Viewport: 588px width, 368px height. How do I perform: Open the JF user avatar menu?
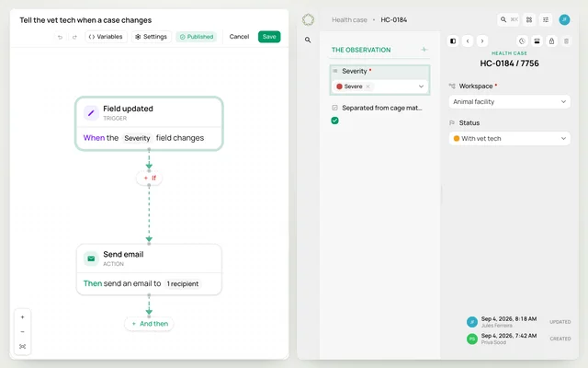click(x=564, y=19)
